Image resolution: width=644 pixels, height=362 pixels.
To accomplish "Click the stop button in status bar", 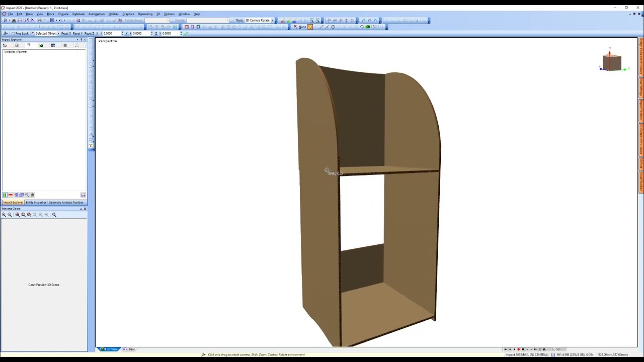I will pos(523,349).
